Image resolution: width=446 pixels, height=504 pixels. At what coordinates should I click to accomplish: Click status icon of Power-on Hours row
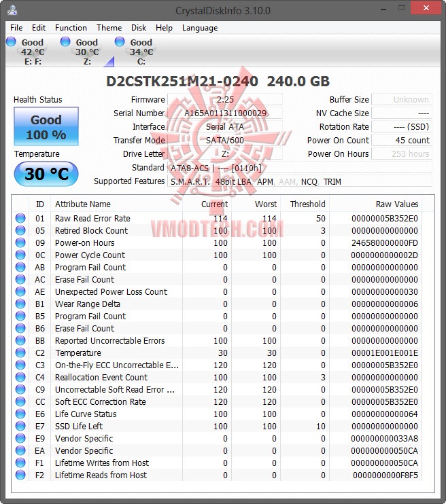pos(20,242)
